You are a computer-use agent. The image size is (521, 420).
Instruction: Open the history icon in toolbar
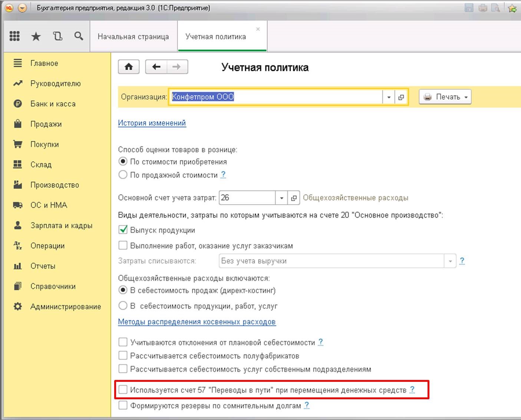[x=57, y=36]
